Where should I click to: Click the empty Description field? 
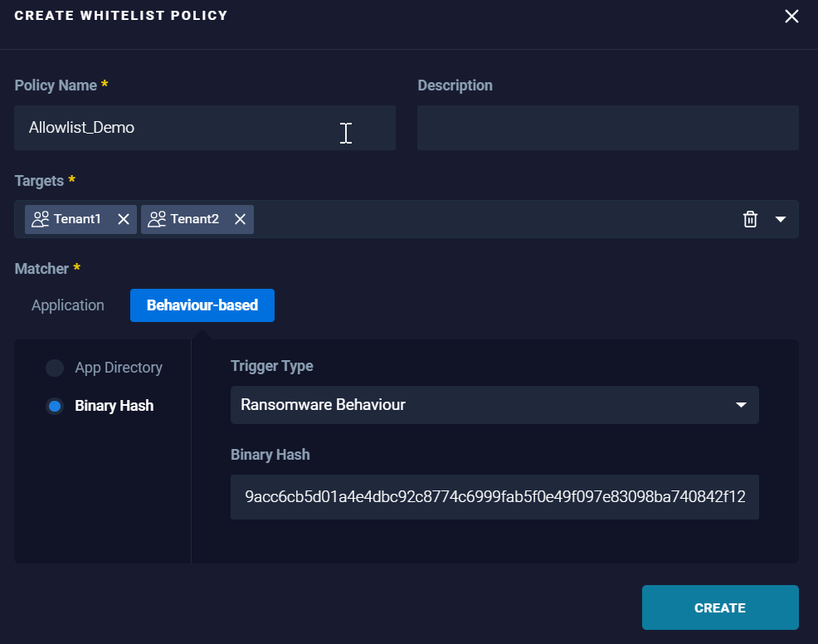tap(607, 127)
